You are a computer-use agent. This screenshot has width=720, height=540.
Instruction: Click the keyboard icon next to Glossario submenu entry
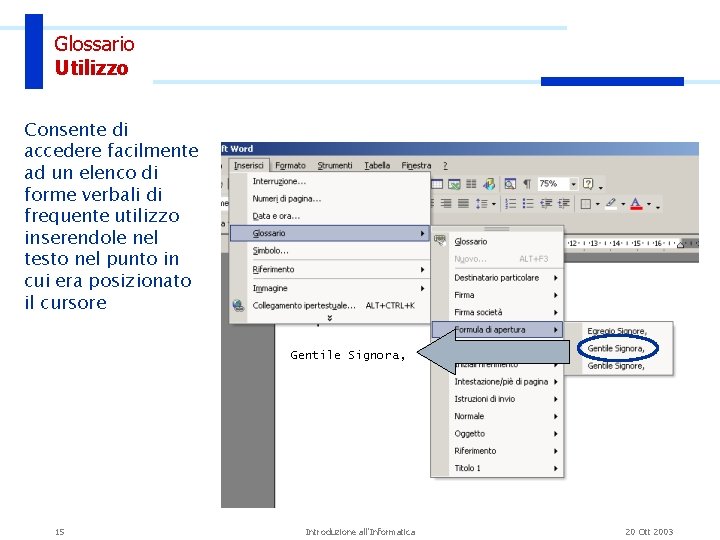click(x=440, y=240)
